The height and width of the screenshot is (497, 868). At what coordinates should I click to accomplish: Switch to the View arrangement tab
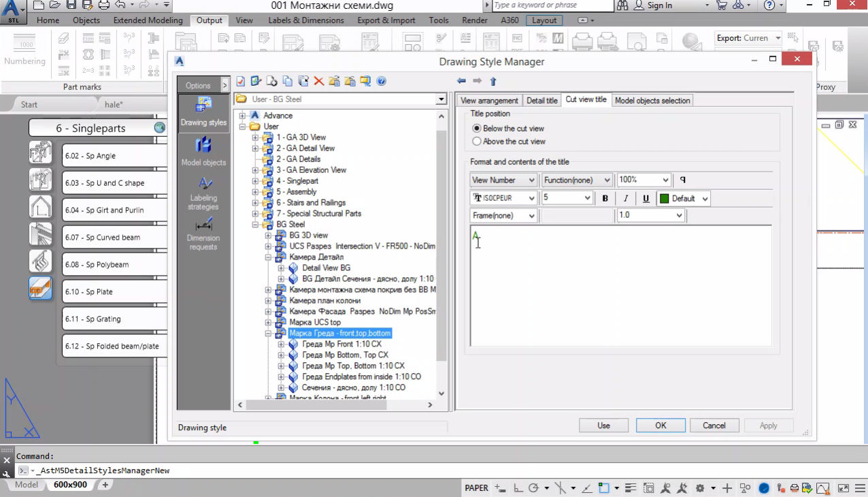489,101
